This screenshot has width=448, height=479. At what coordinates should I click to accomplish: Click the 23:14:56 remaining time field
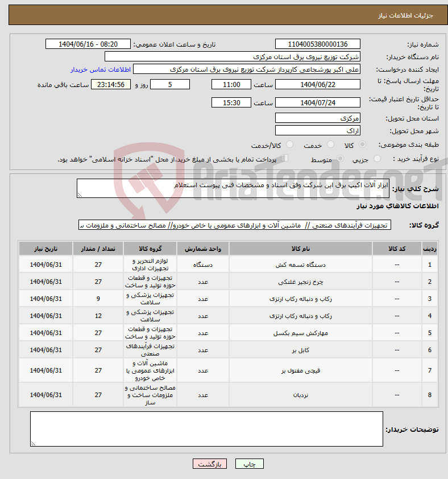pyautogui.click(x=111, y=85)
